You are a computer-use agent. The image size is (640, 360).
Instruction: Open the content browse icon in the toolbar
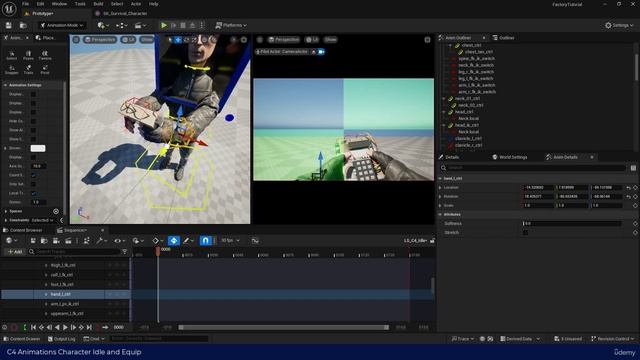(x=23, y=25)
